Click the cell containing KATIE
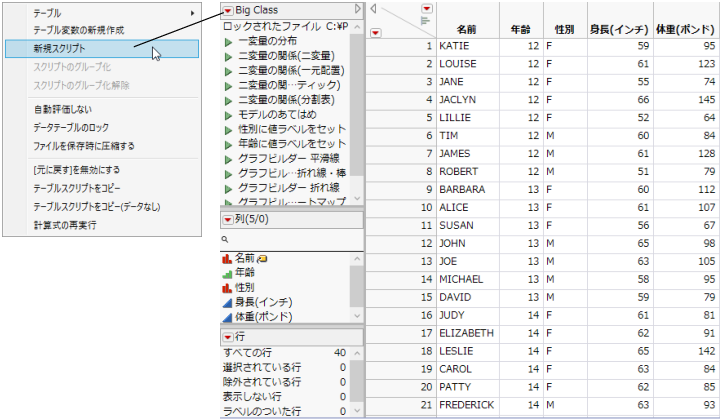This screenshot has width=722, height=420. (467, 46)
